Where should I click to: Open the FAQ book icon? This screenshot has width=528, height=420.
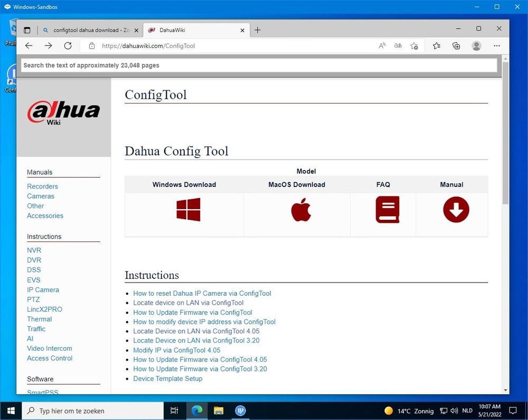387,210
